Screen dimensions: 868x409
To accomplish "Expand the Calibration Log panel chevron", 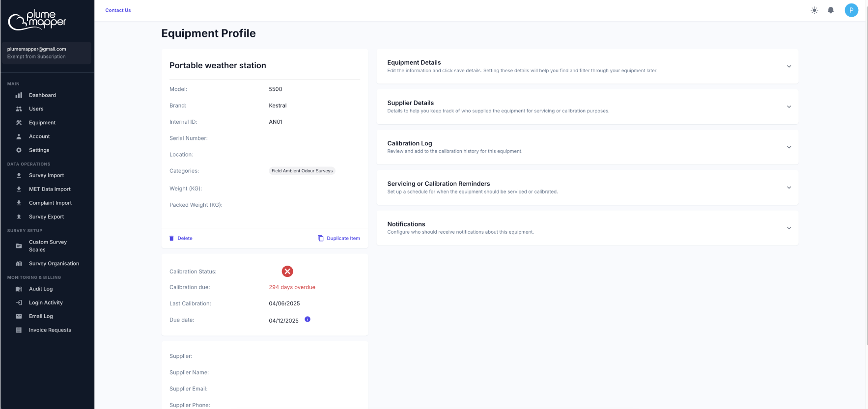I will click(x=789, y=147).
